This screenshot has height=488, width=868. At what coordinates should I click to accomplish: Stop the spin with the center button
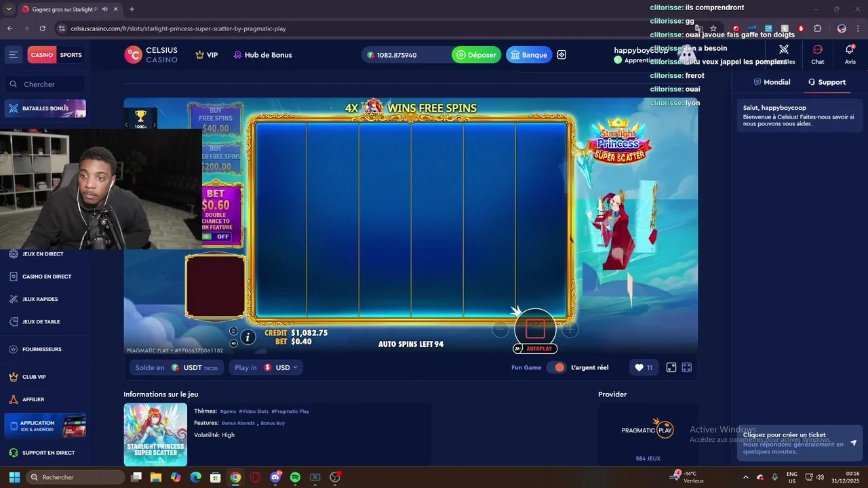click(535, 329)
